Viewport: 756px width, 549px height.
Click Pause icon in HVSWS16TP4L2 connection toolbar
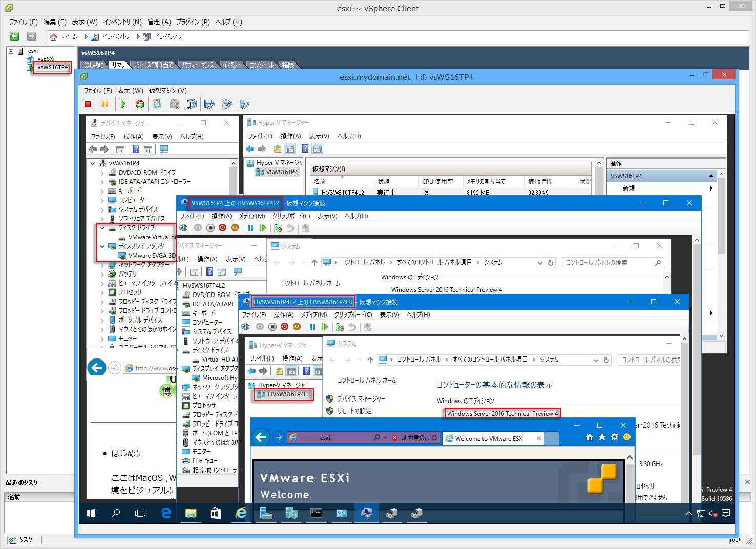[250, 228]
